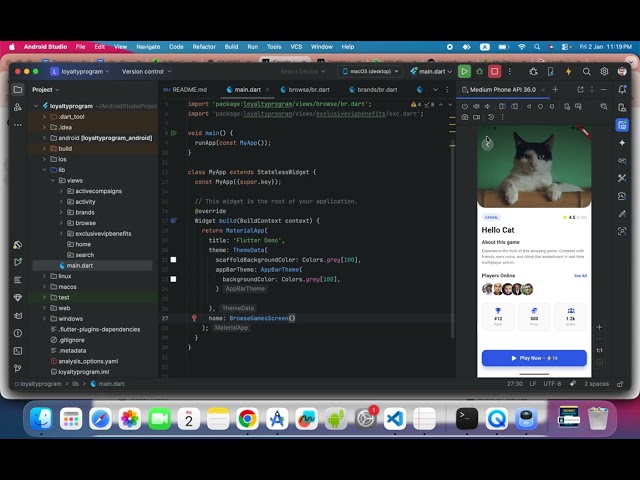
Task: Set emulator zoom to 1:1
Action: coord(599,350)
